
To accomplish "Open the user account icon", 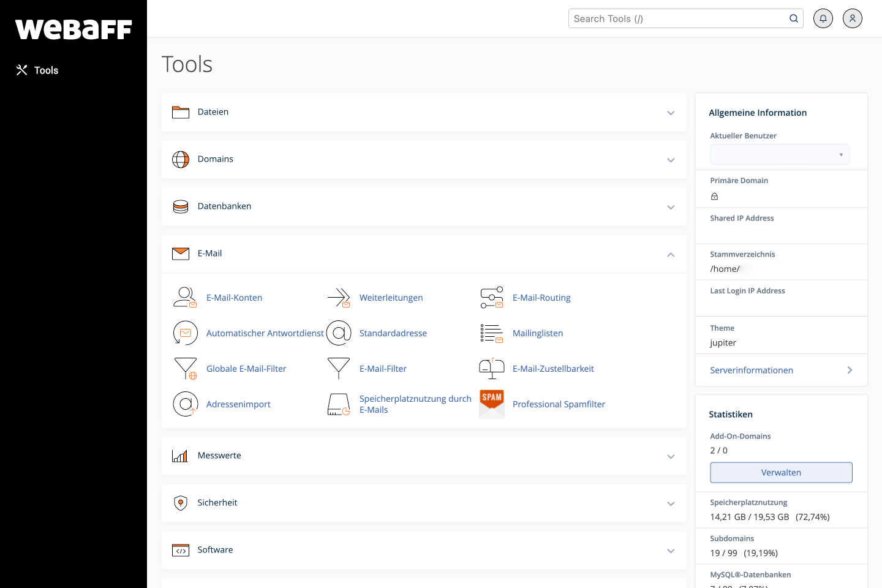I will (x=852, y=18).
